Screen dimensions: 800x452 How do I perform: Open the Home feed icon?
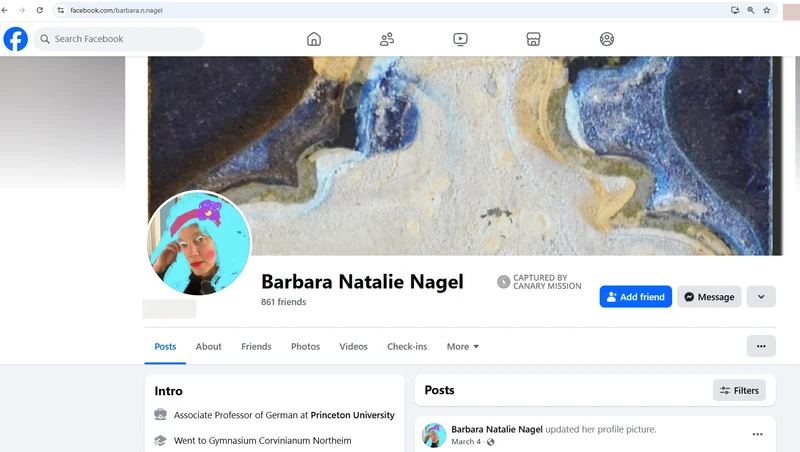[x=314, y=39]
